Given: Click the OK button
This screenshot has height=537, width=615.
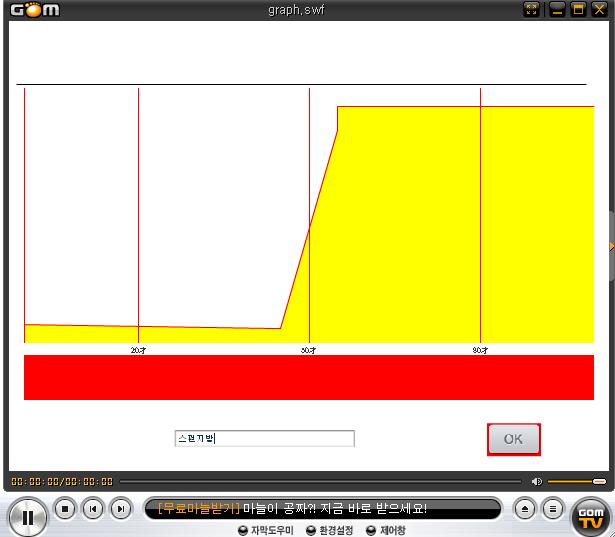Looking at the screenshot, I should (x=513, y=439).
